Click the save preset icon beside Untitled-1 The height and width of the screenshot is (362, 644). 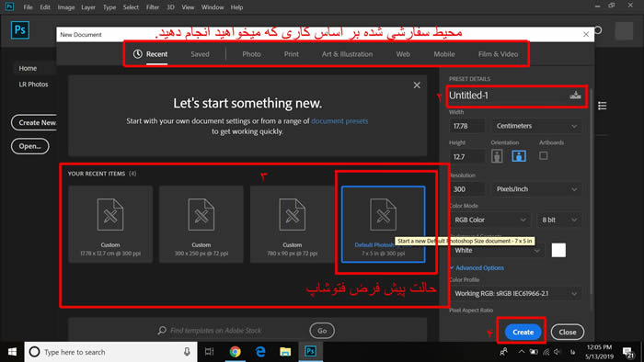pos(575,96)
